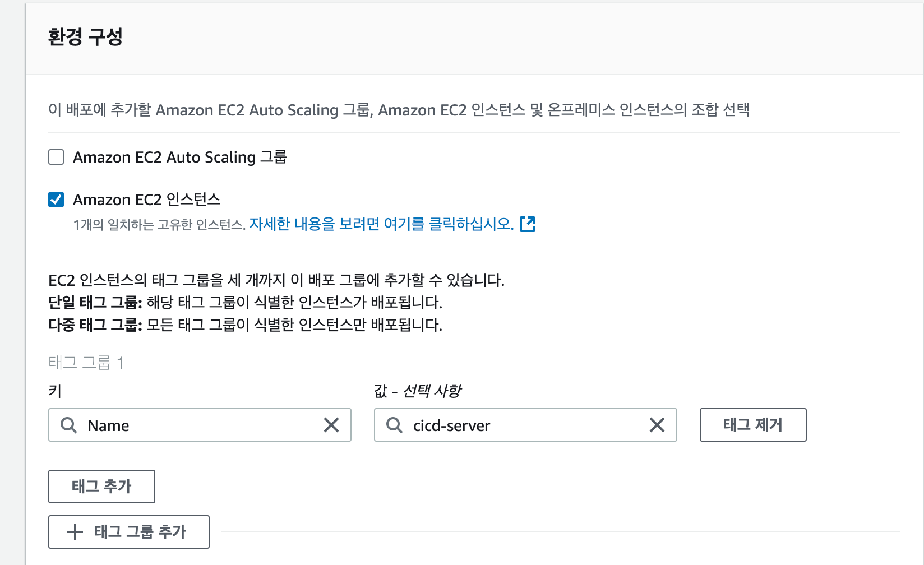The image size is (924, 565).
Task: Clear the cicd-server value with its X icon
Action: tap(657, 425)
